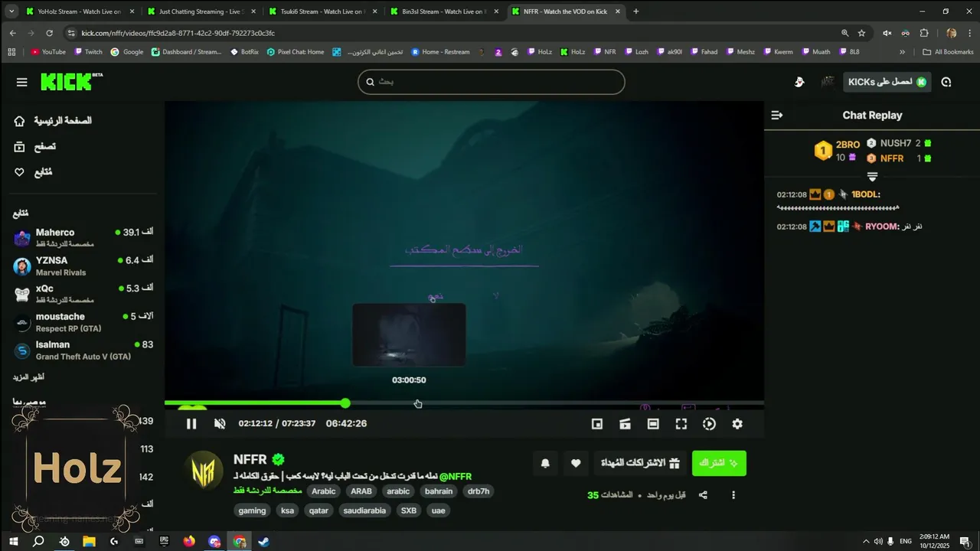Open the gifted subscriptions button
980x551 pixels.
click(639, 463)
